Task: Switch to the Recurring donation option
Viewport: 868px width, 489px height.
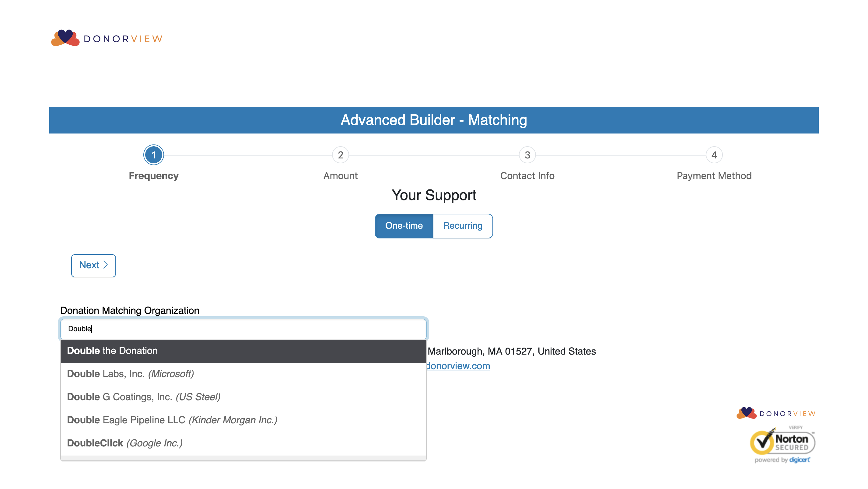Action: (x=462, y=226)
